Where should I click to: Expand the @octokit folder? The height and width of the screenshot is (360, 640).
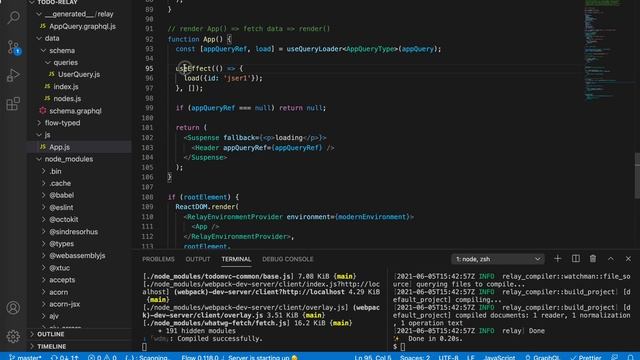point(63,219)
